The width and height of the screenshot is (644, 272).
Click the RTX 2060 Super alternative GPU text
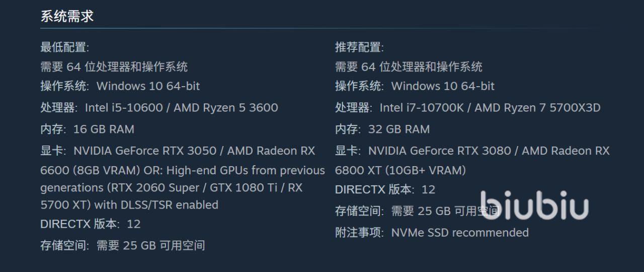pos(154,187)
